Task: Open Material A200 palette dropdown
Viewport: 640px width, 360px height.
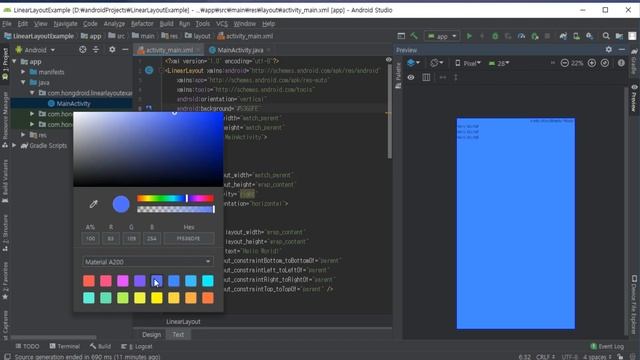Action: [x=148, y=262]
